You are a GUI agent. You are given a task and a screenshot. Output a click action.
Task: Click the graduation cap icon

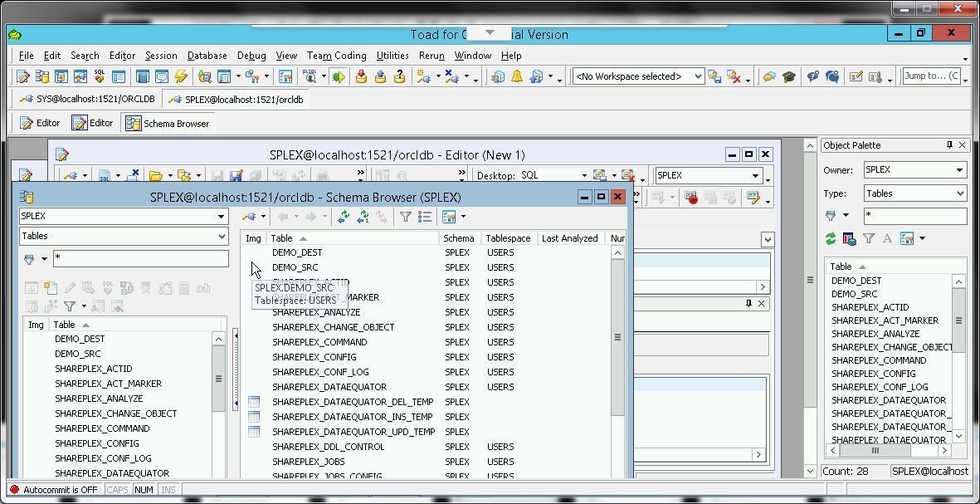789,76
